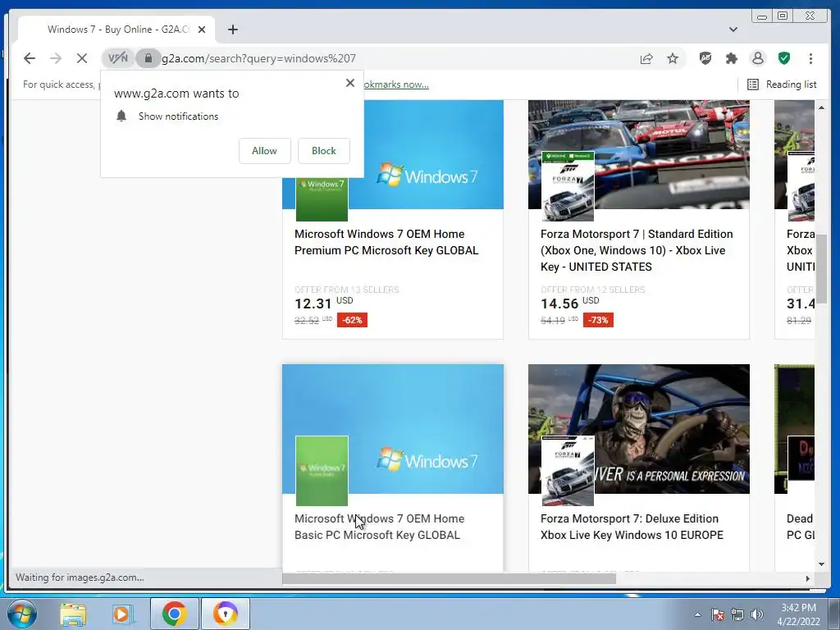Go back with the browser back arrow

coord(30,58)
